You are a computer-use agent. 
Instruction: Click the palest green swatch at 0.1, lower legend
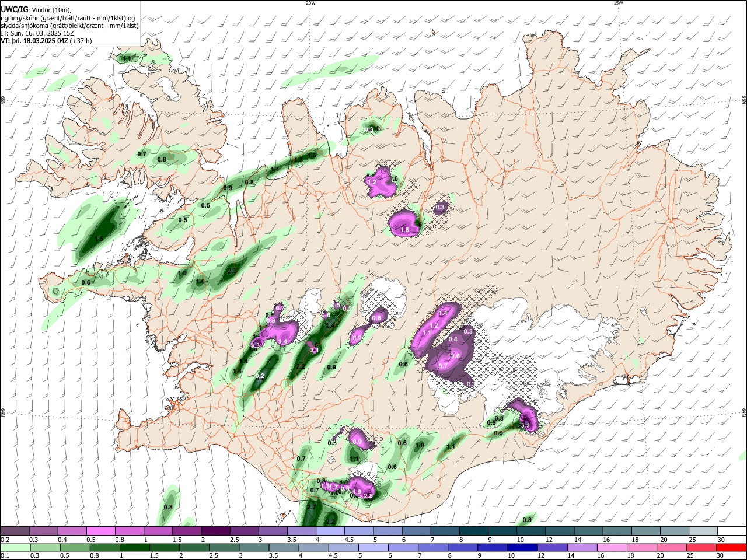click(x=15, y=547)
